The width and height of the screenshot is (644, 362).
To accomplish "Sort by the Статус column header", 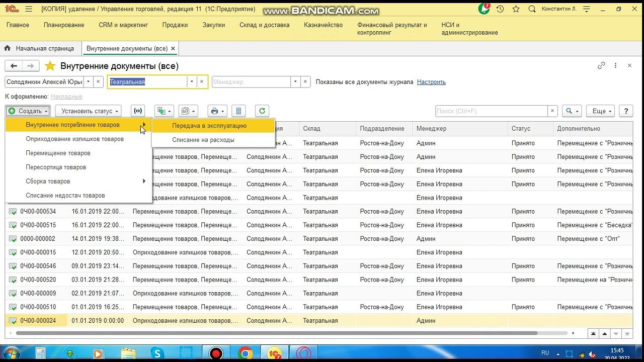I will click(x=530, y=129).
